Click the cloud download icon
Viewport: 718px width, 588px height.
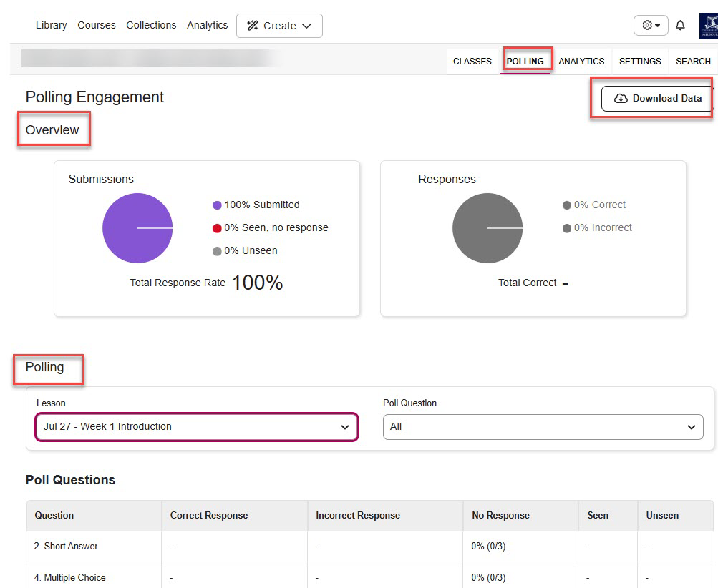(x=621, y=99)
